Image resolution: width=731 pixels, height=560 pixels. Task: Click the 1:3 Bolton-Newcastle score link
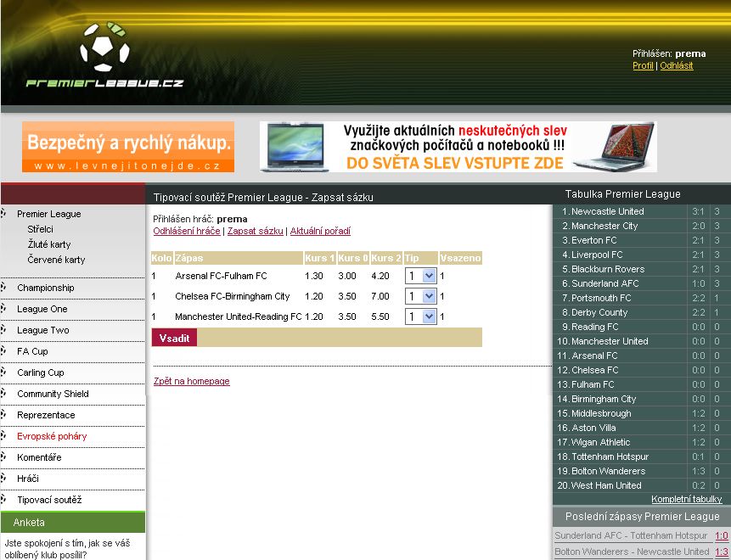(721, 552)
